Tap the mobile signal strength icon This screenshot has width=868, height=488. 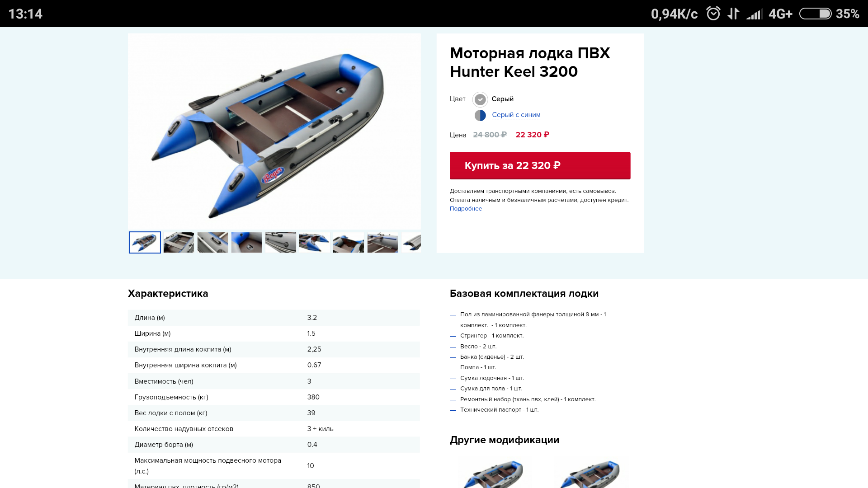point(755,14)
